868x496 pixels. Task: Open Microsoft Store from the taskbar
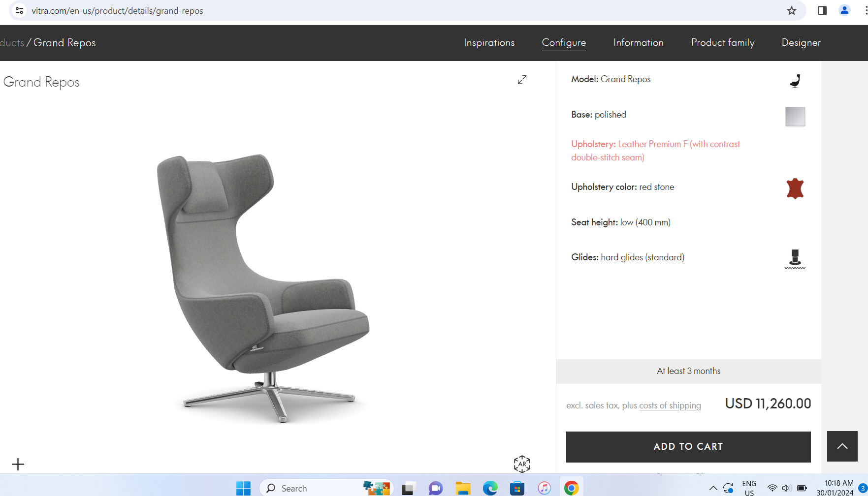tap(517, 489)
